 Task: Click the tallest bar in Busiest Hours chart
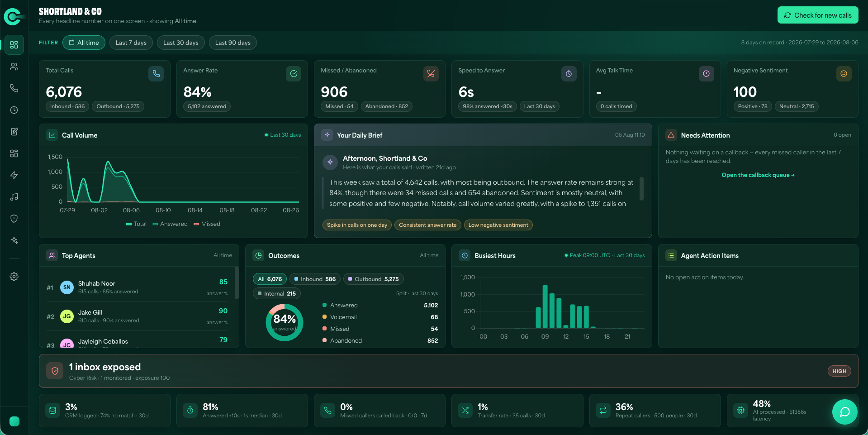point(545,306)
